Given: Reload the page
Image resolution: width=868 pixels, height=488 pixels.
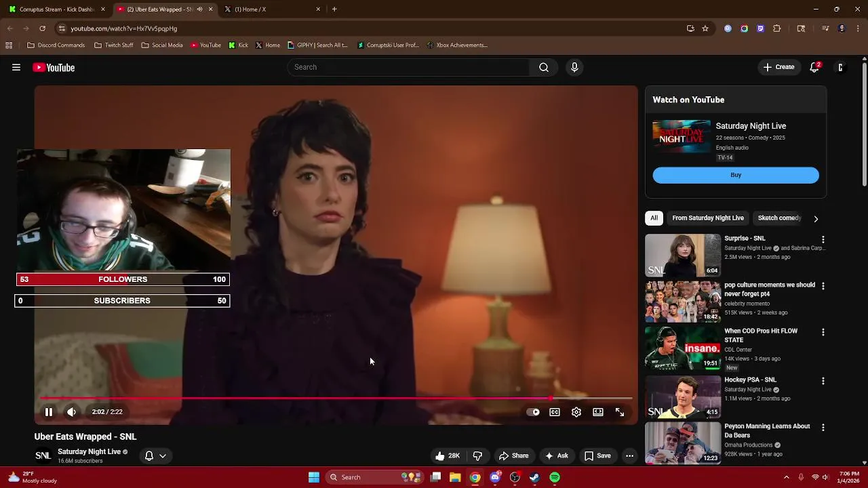Looking at the screenshot, I should point(42,28).
